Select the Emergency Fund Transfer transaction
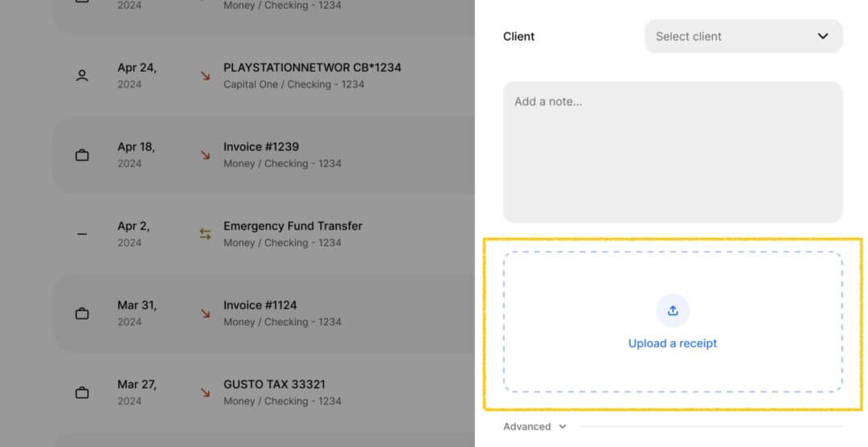 click(x=264, y=234)
